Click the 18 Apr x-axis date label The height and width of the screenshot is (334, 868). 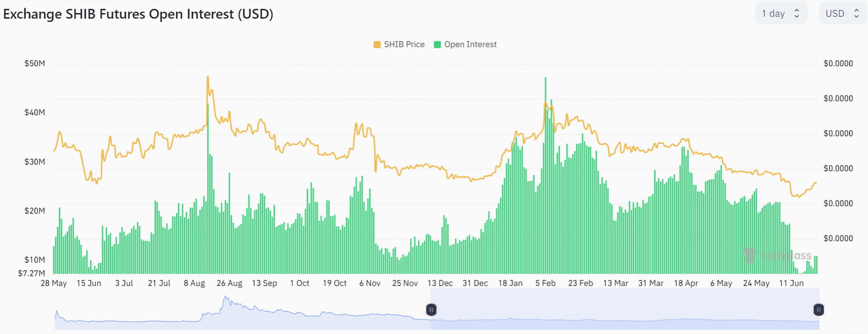click(x=686, y=283)
